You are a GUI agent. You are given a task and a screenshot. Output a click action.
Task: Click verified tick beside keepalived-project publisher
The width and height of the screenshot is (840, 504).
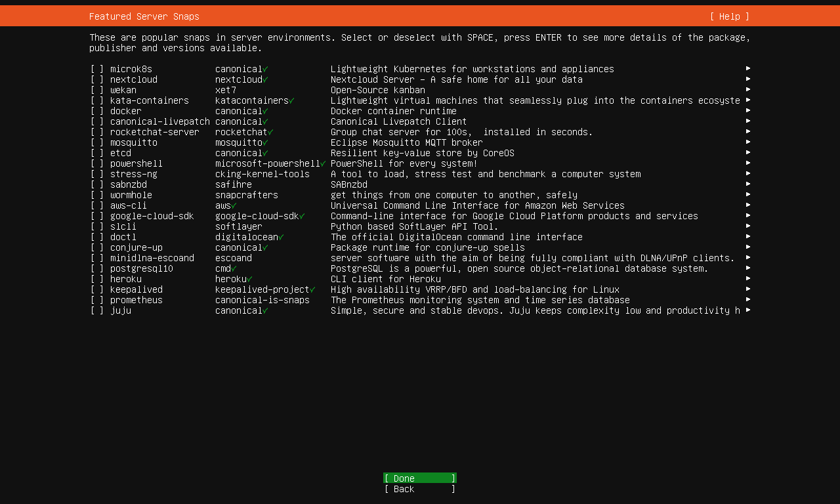coord(312,289)
